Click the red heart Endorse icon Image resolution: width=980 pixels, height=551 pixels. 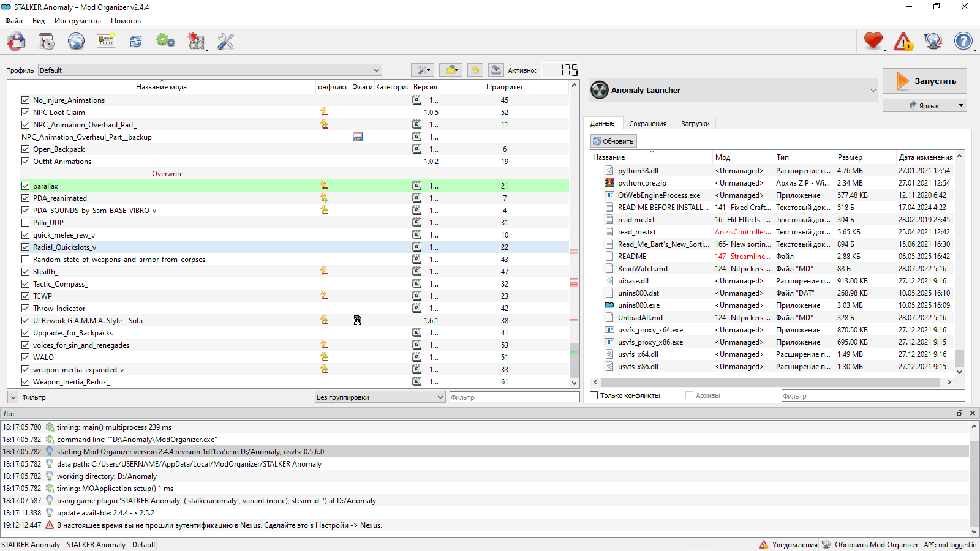click(x=873, y=42)
